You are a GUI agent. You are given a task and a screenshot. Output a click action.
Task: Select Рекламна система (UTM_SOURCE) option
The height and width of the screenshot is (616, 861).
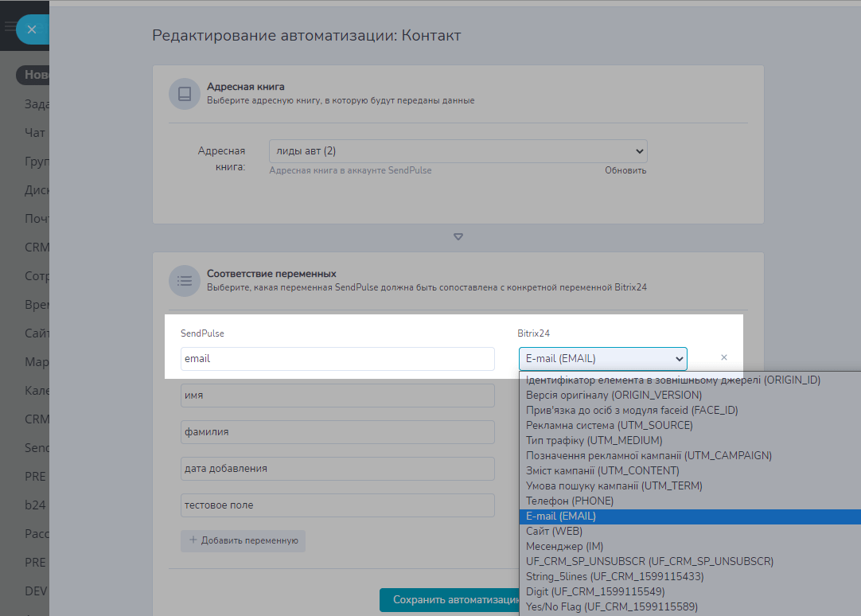[609, 426]
